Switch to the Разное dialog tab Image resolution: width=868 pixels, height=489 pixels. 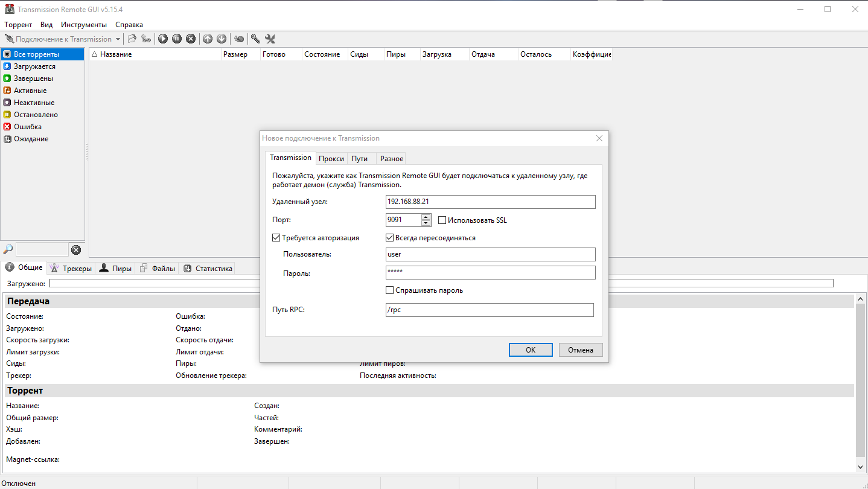pos(392,159)
